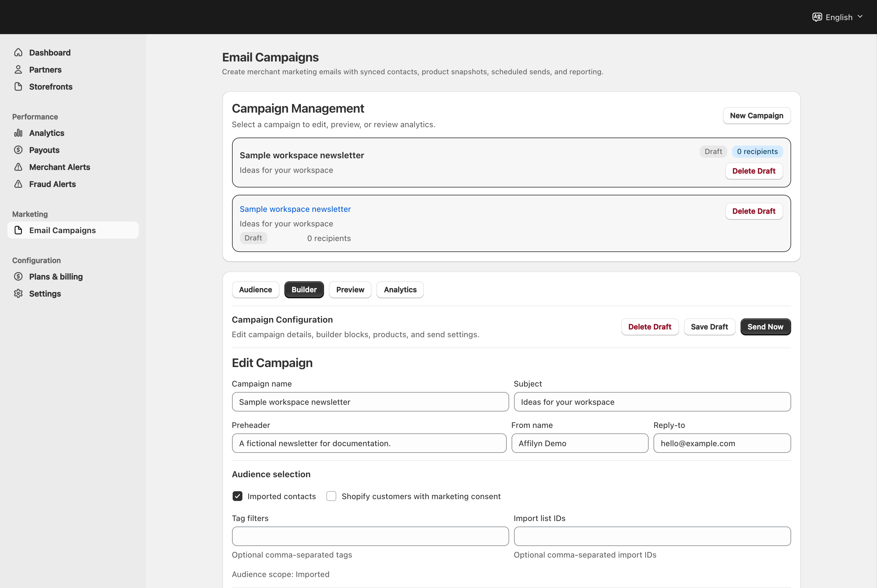This screenshot has height=588, width=877.
Task: Click the Audience scope: Imported text
Action: 280,574
